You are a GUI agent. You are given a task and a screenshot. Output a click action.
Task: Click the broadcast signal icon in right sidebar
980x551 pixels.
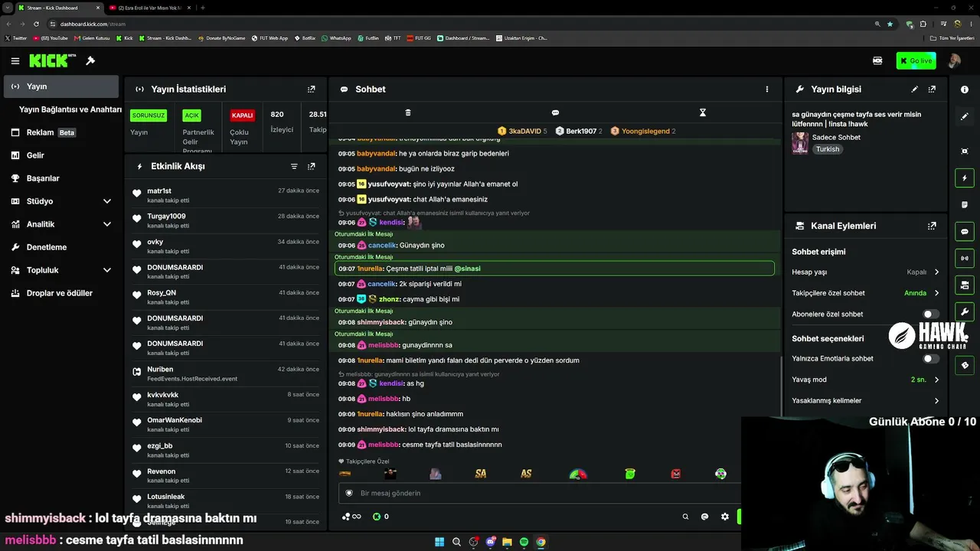[965, 259]
